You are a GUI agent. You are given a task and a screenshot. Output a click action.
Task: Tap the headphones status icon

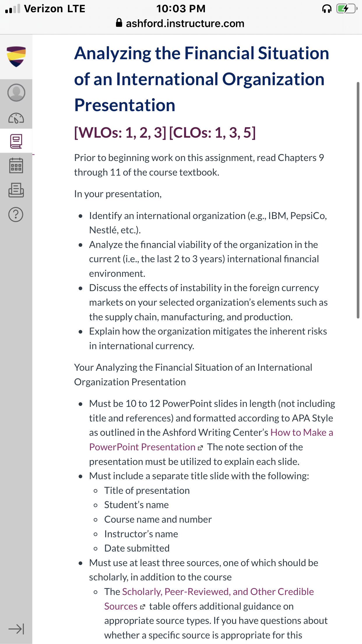tap(327, 9)
